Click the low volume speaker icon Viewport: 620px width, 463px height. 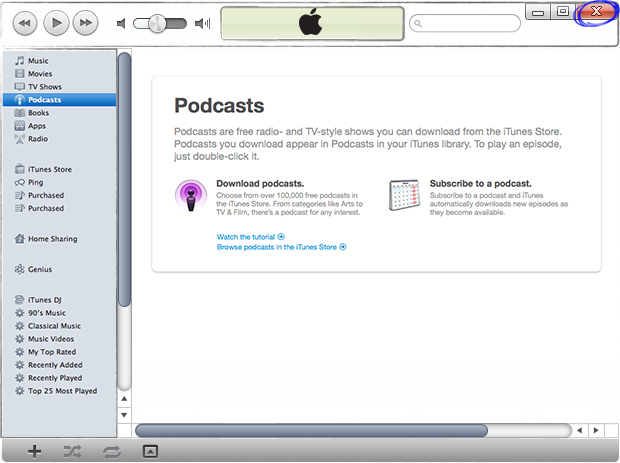(x=121, y=24)
